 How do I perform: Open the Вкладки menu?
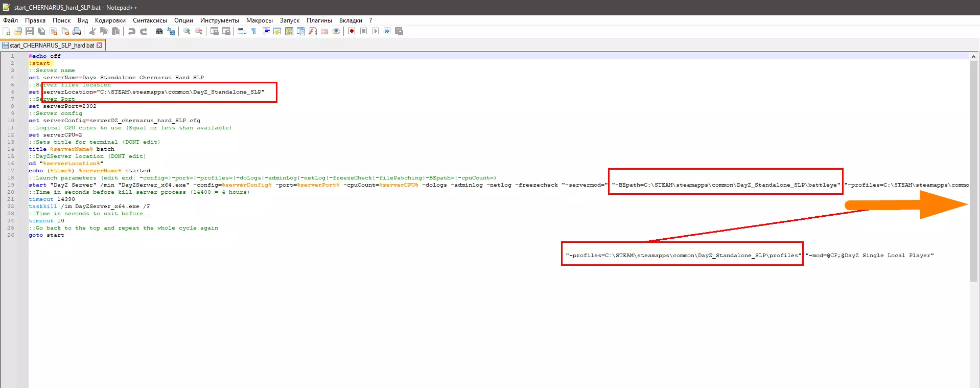coord(351,20)
